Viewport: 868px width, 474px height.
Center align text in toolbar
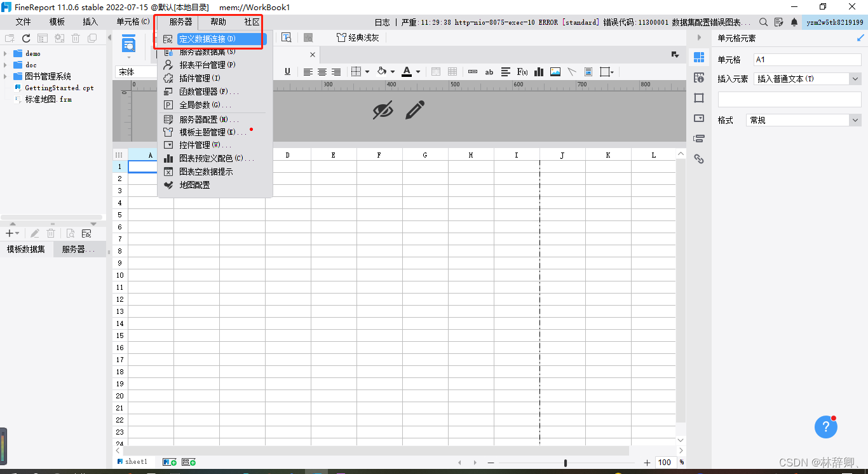click(x=322, y=72)
